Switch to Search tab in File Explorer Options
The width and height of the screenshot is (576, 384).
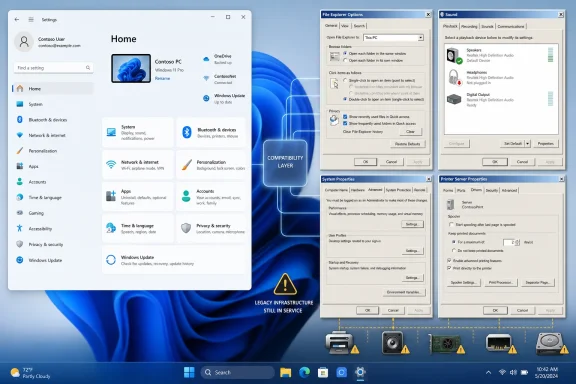[x=359, y=26]
